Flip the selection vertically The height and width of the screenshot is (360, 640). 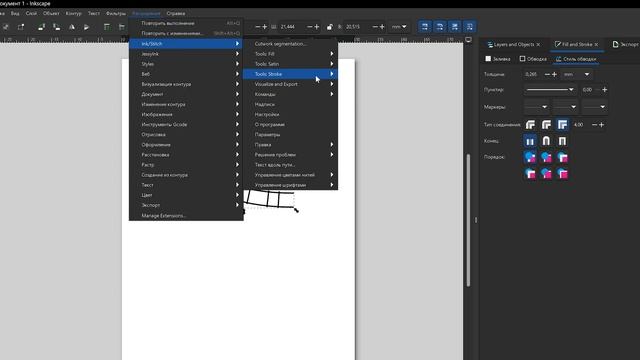[87, 27]
